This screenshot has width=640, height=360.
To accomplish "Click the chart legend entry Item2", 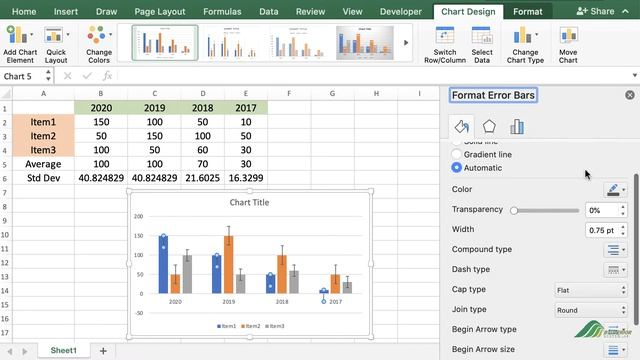I will pos(251,326).
